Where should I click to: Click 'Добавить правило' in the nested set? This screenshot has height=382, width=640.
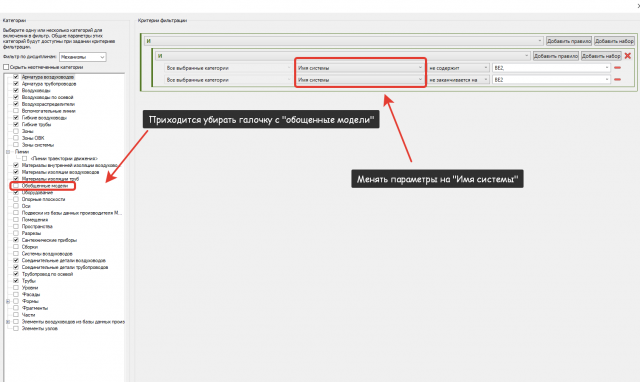pos(556,56)
